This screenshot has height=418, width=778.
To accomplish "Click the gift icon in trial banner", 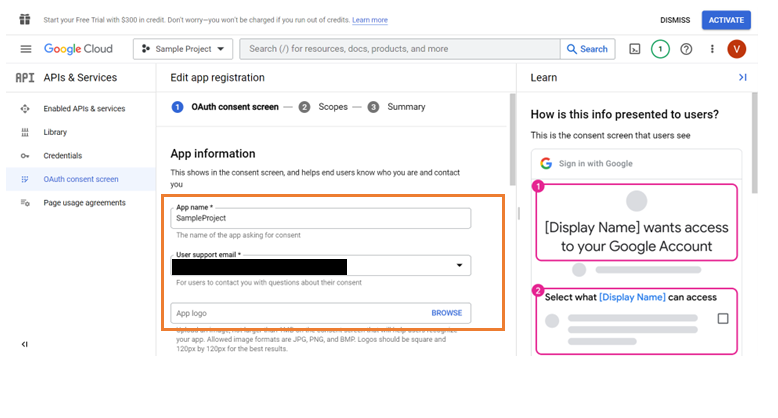I will [x=24, y=19].
